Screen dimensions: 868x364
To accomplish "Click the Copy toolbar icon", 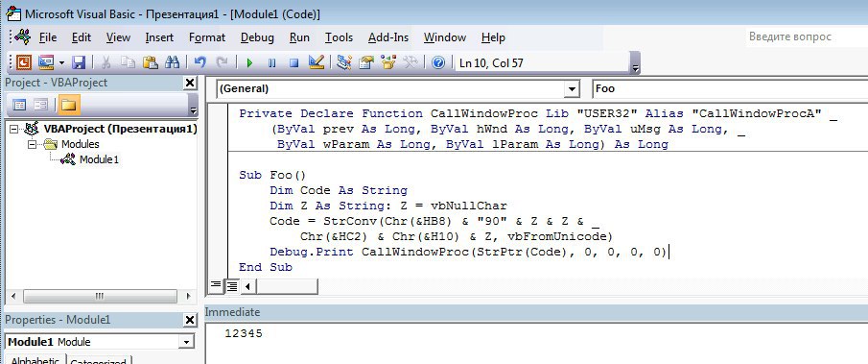I will click(128, 62).
